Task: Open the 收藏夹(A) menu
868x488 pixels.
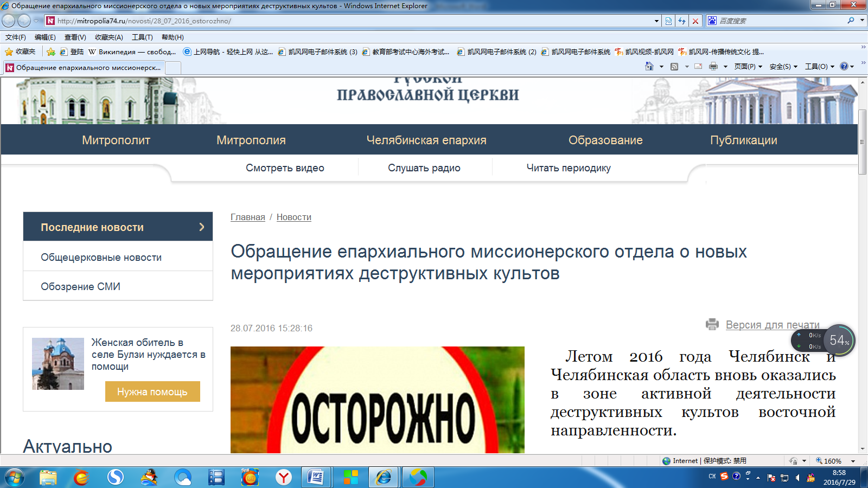Action: [108, 37]
